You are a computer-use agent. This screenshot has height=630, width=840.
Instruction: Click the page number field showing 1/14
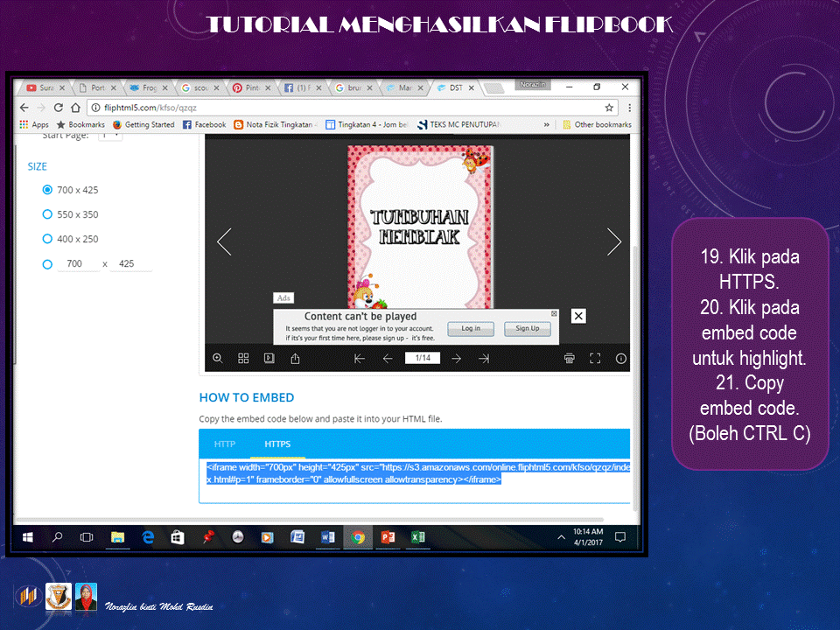tap(423, 358)
